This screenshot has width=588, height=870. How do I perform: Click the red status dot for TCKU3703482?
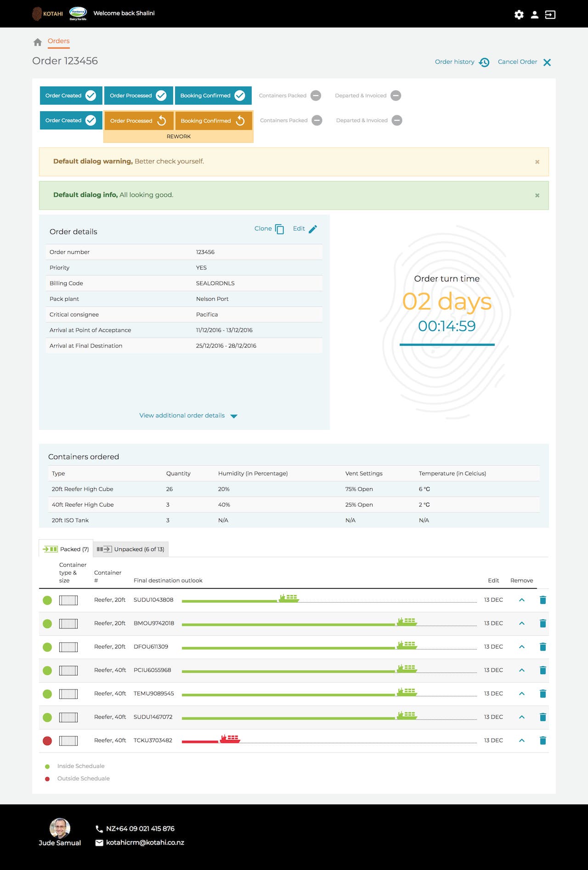pos(47,740)
